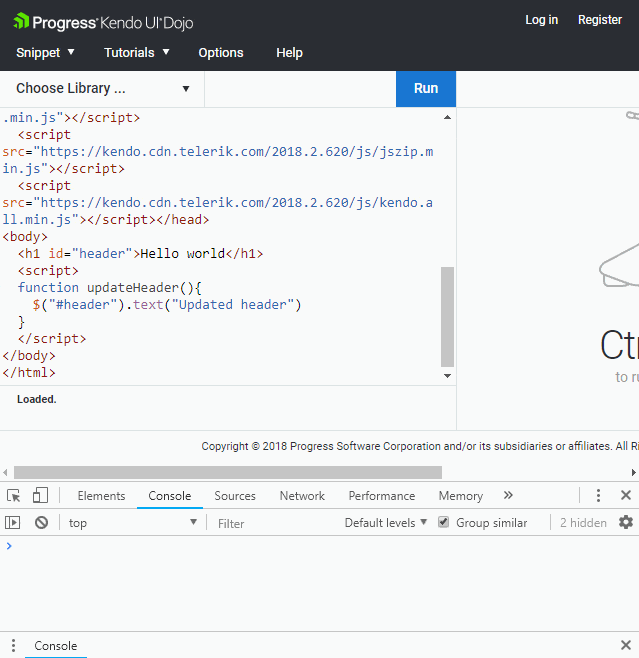Viewport: 639px width, 658px height.
Task: Click the 2 hidden messages indicator
Action: coord(583,522)
